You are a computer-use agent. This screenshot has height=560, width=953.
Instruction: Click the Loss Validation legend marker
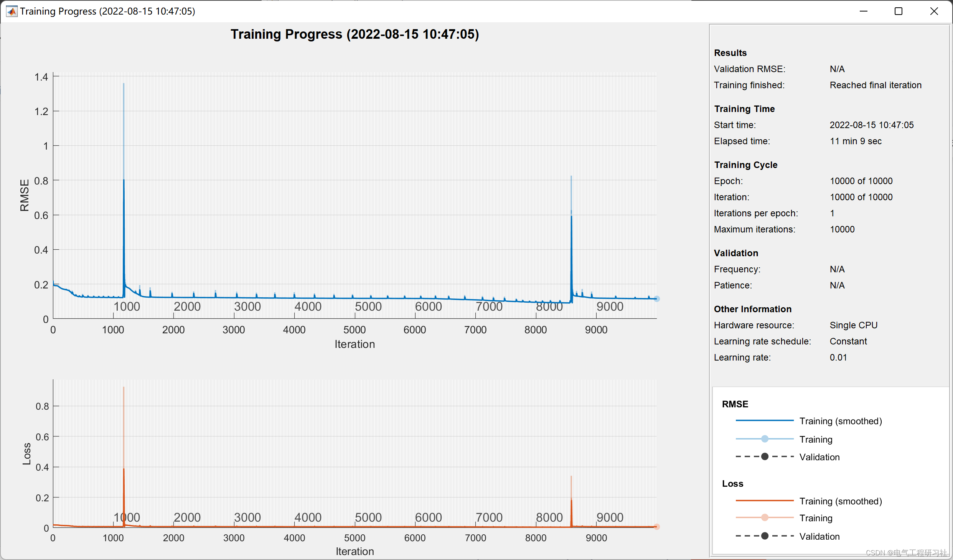tap(765, 536)
